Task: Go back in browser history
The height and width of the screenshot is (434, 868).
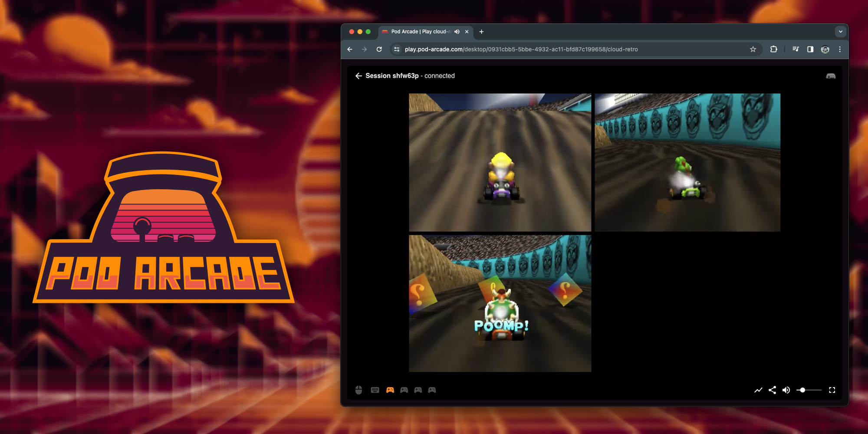Action: (x=350, y=49)
